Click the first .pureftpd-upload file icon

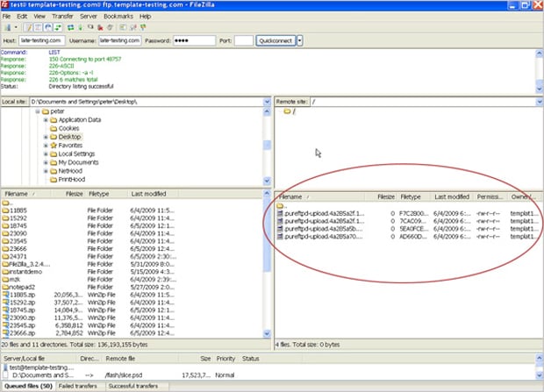point(281,212)
